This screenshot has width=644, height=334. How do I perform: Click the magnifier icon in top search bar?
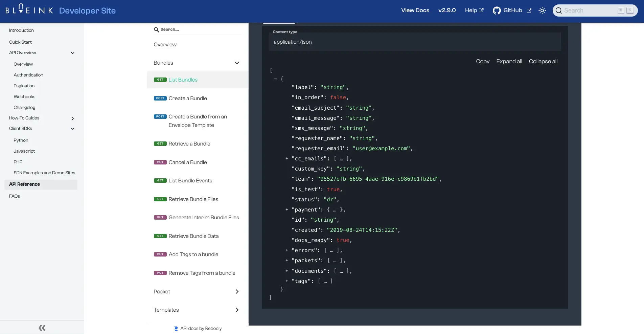point(559,10)
